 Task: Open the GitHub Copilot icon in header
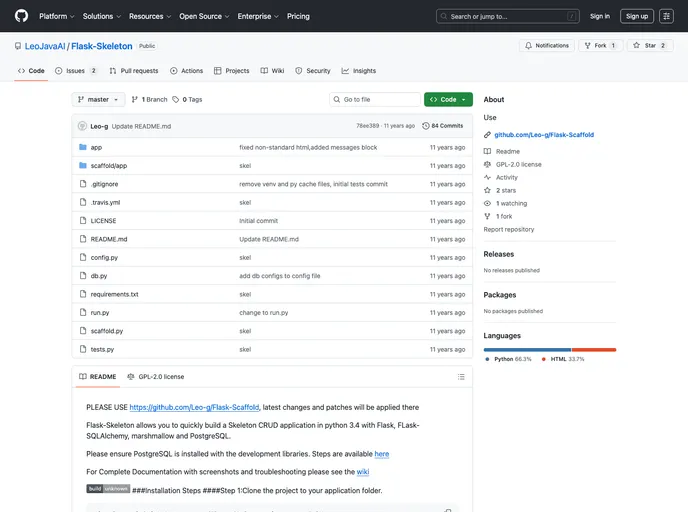tap(666, 16)
